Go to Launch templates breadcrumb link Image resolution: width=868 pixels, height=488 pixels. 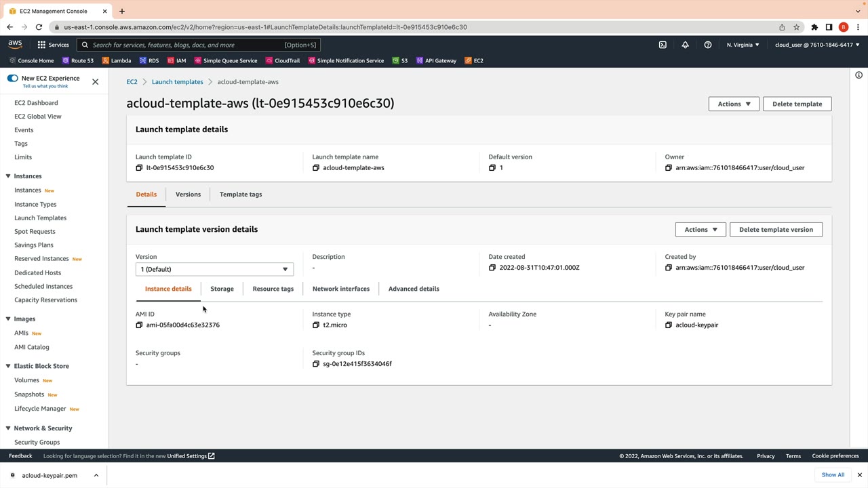(x=178, y=82)
